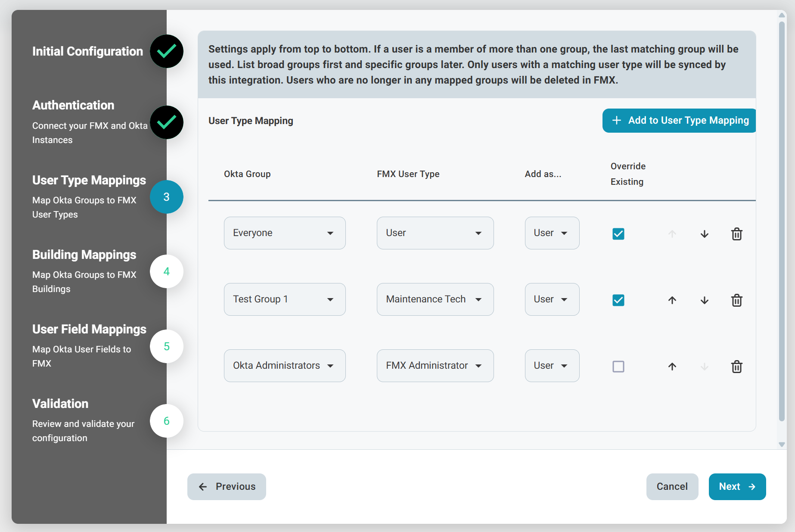Move Test Group 1 row down
Screen dimensions: 795x532
click(704, 300)
